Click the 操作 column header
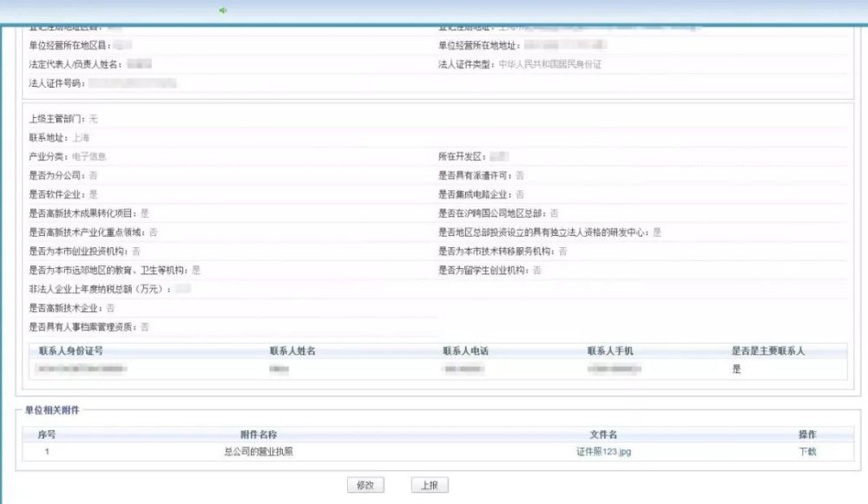 807,435
